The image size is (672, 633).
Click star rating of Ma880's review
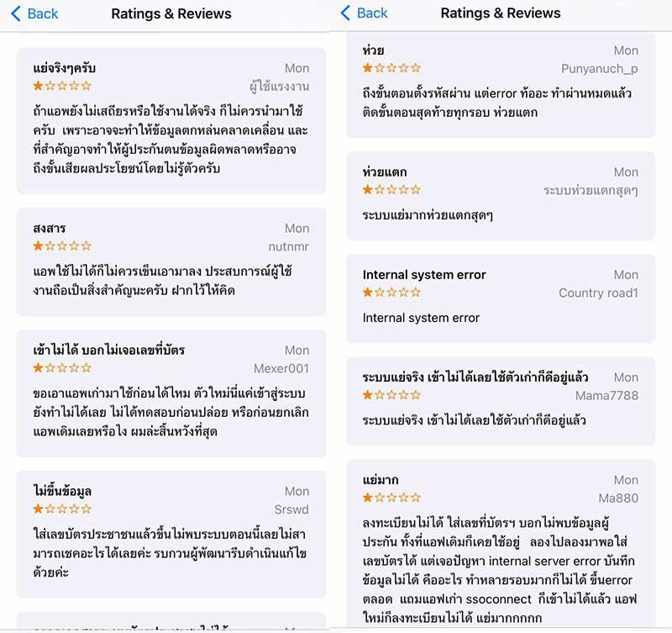coord(391,498)
